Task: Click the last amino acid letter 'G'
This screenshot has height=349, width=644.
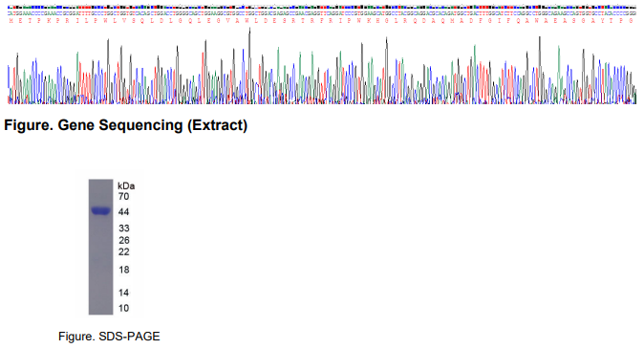Action: point(632,20)
